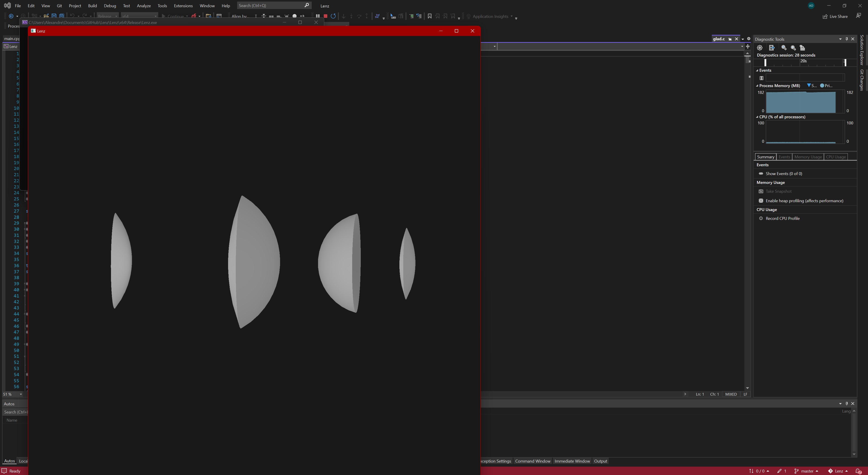The image size is (868, 475).
Task: Collapse the Process Memory graph section
Action: point(757,86)
